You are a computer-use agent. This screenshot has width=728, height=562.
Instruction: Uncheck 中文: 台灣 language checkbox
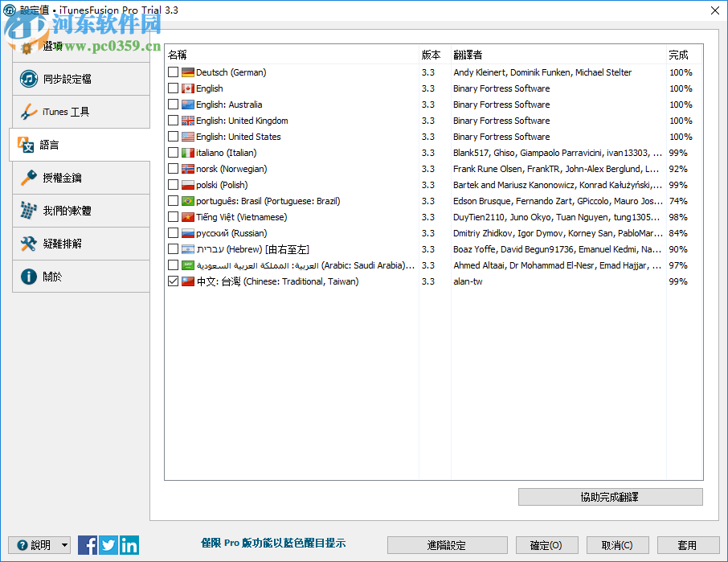pos(172,281)
